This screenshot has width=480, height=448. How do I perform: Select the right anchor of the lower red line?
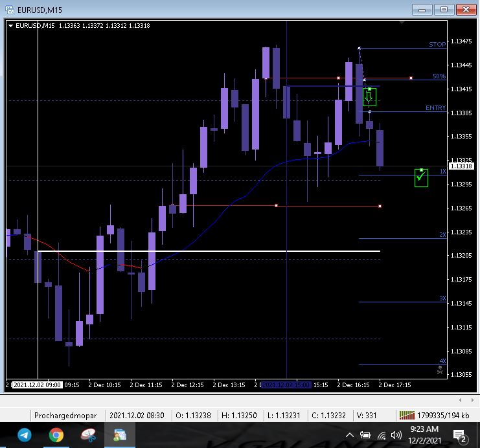tap(380, 207)
